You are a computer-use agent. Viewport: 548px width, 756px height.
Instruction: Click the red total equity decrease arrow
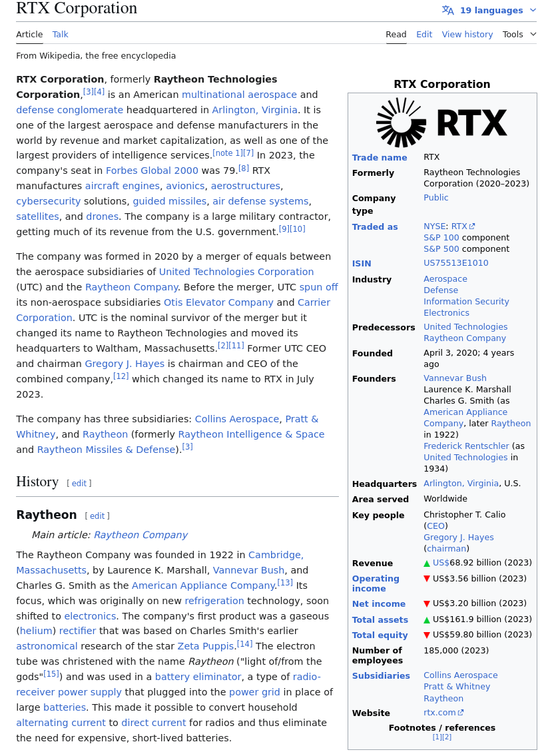427,635
